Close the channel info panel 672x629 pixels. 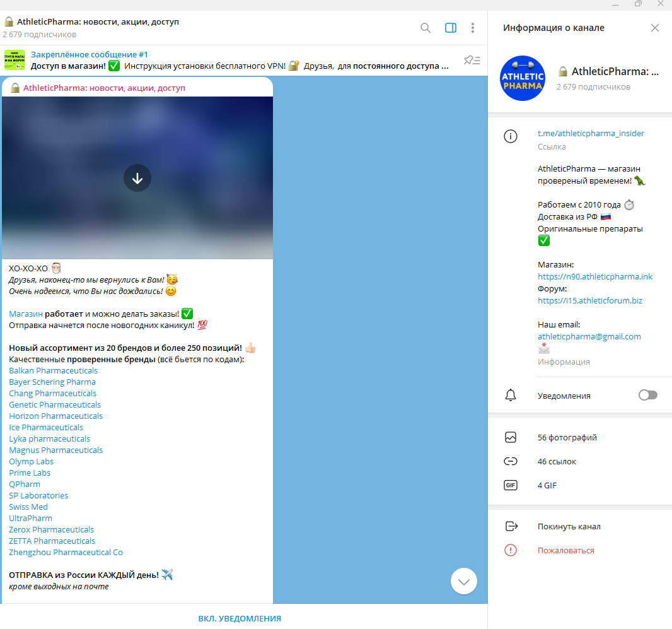[x=655, y=28]
